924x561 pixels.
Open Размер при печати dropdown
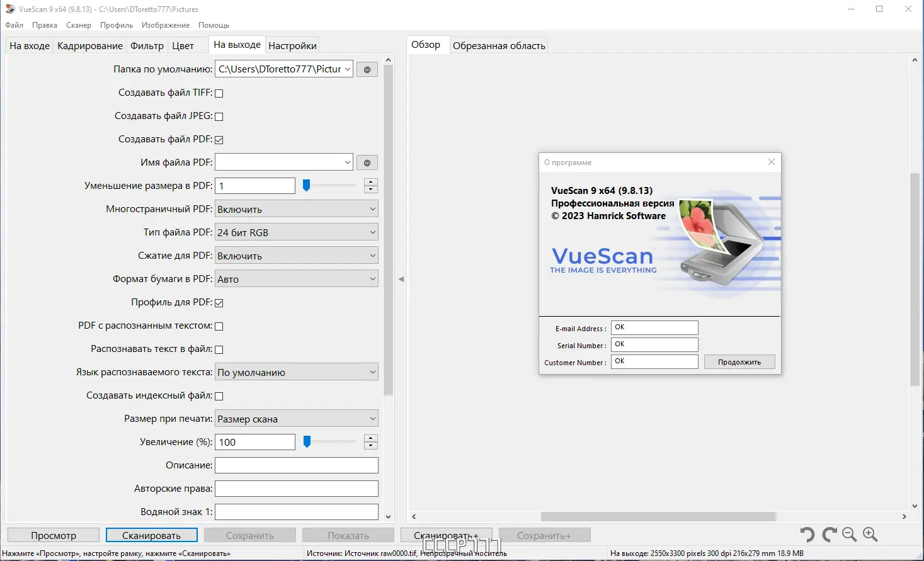pos(297,419)
